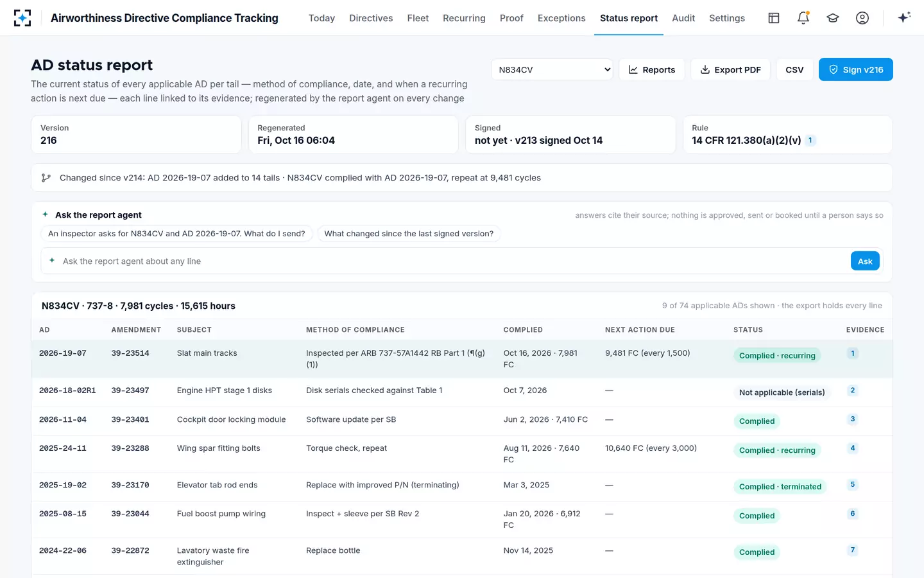Open evidence badge 2 for AD 2026-18-02R1

point(853,390)
